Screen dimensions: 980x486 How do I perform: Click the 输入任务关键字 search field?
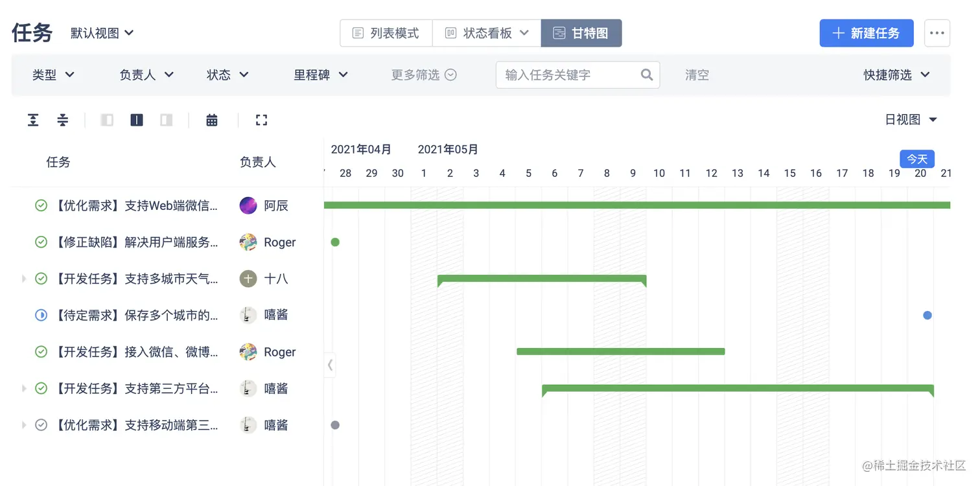pyautogui.click(x=577, y=75)
